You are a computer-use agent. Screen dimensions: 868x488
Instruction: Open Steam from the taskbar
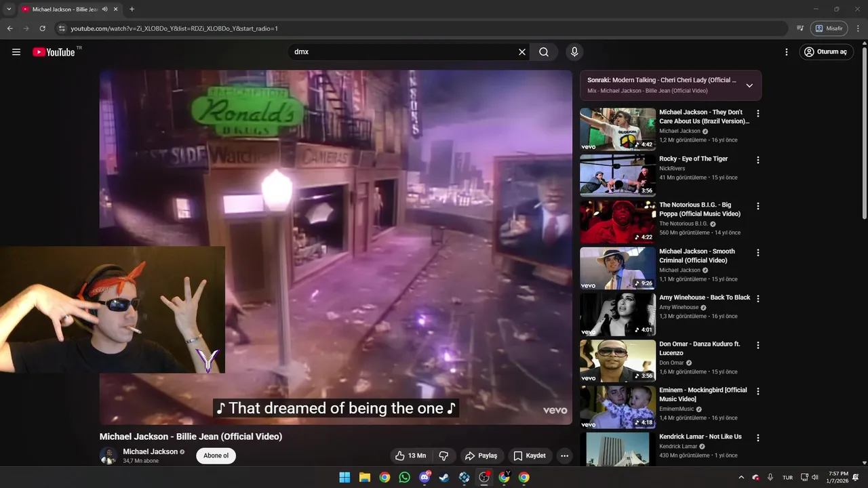click(444, 477)
